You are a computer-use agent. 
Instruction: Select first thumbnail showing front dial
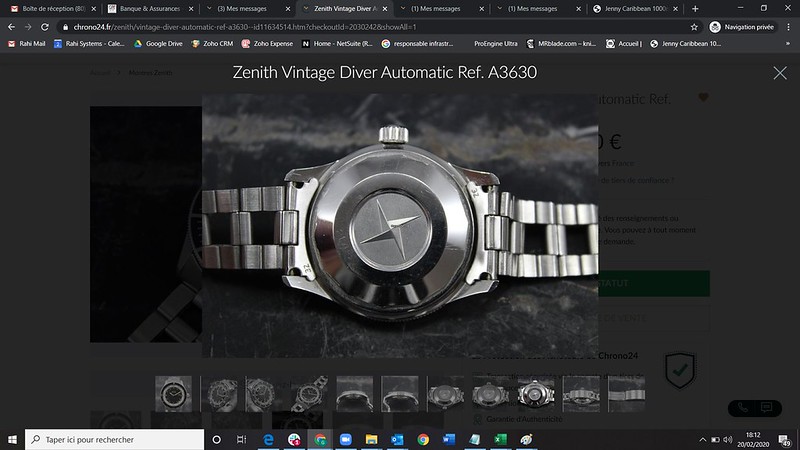click(173, 394)
